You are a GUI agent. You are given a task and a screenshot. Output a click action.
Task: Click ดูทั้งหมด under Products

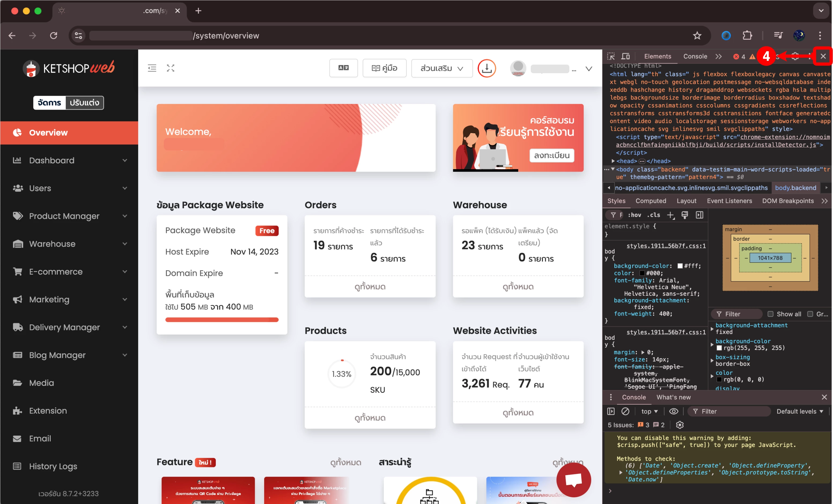(370, 418)
